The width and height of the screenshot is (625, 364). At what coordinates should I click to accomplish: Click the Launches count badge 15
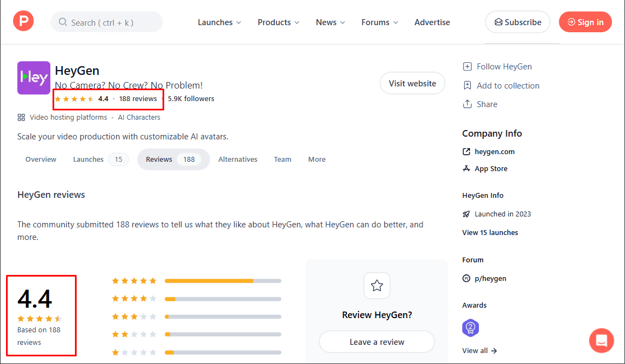point(118,159)
